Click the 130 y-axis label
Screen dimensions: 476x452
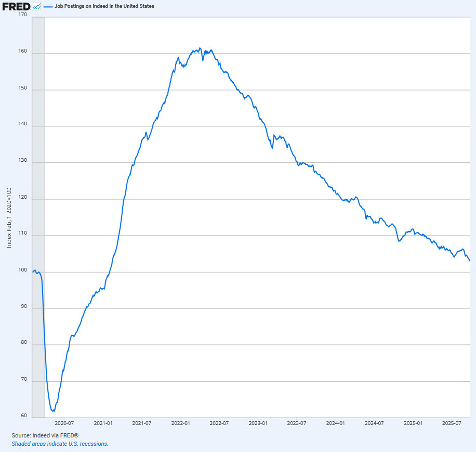22,160
